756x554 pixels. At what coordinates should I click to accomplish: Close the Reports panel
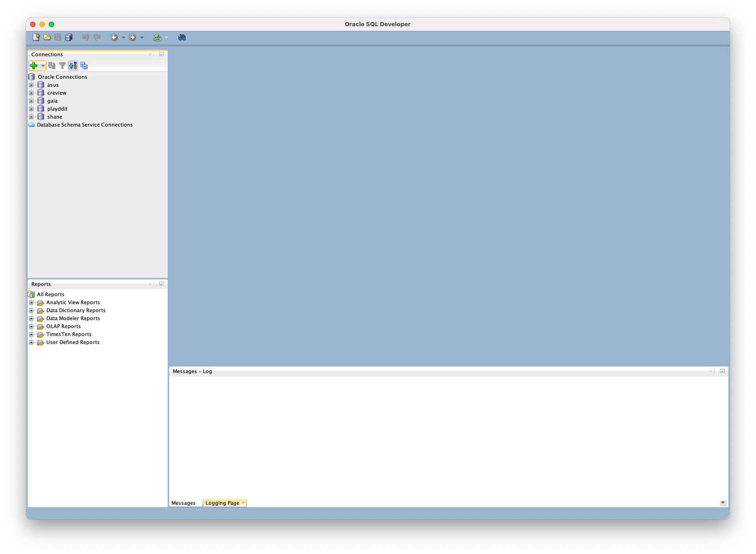(150, 284)
